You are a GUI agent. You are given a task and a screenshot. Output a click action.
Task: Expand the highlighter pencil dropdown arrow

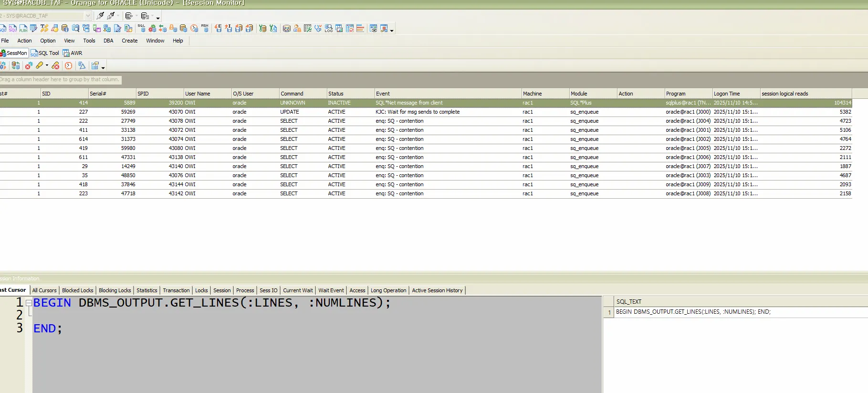47,65
